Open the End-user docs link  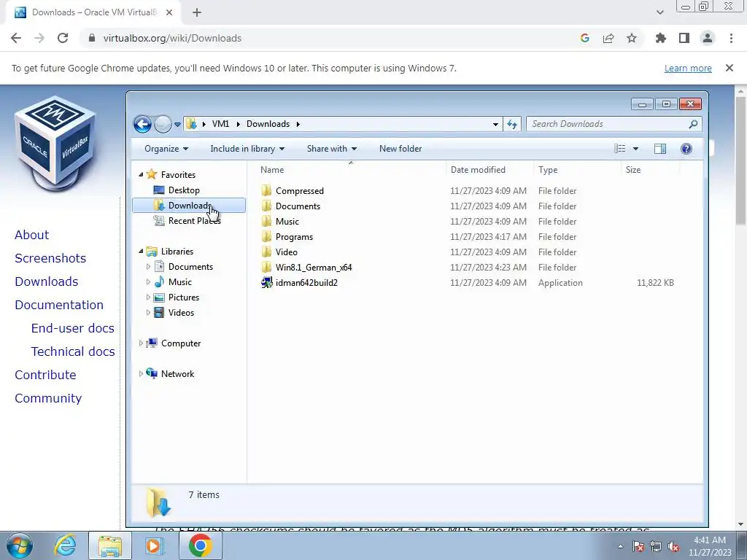pos(72,328)
